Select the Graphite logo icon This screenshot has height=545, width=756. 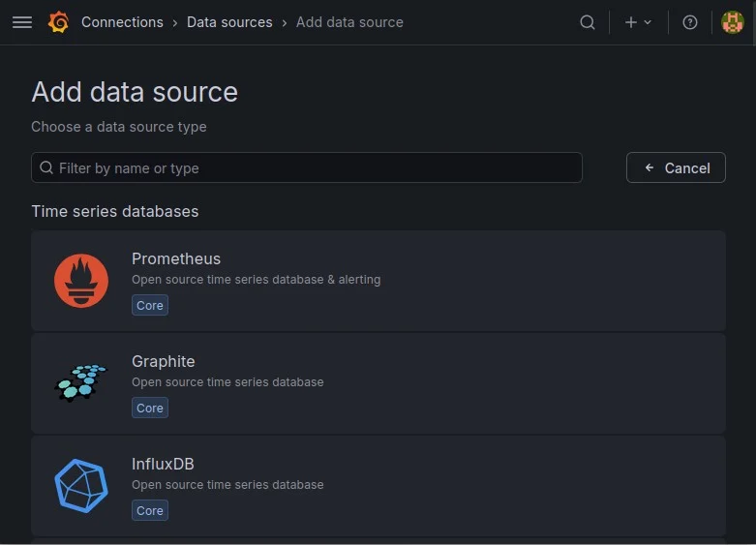pyautogui.click(x=81, y=383)
